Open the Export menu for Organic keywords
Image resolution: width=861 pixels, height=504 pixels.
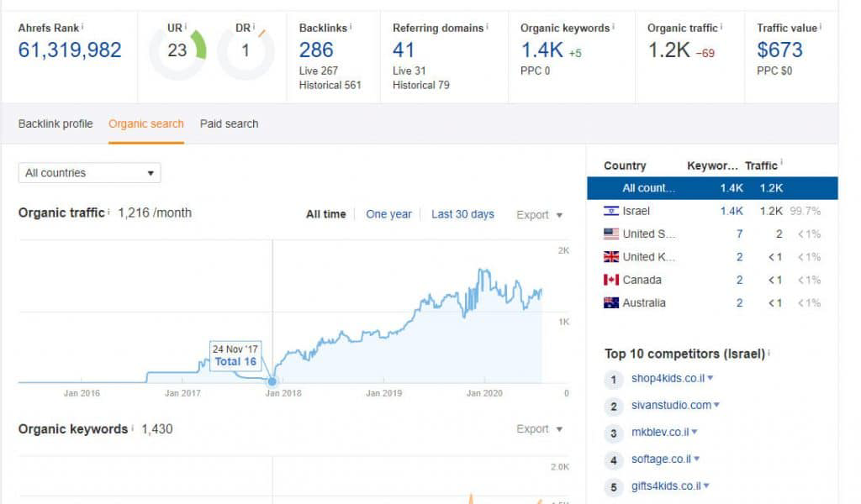coord(539,429)
